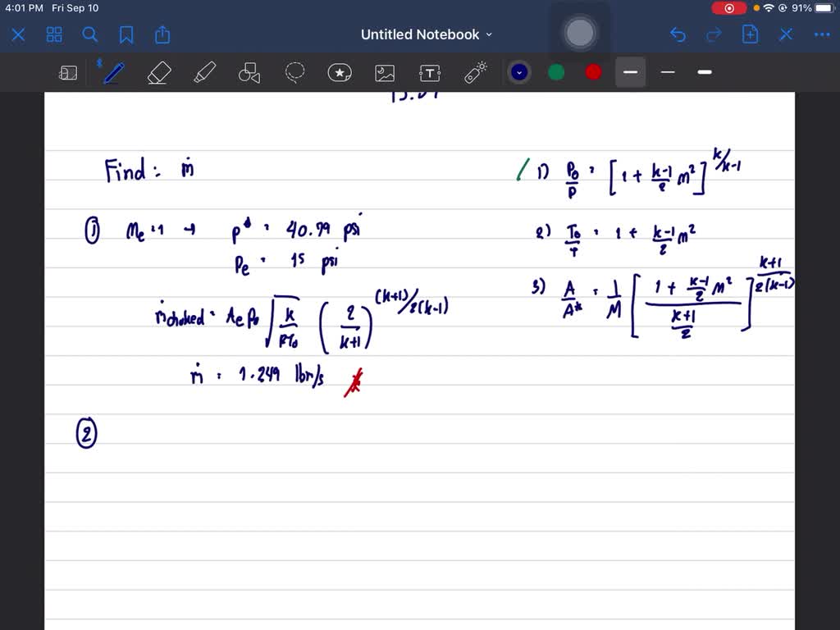This screenshot has width=840, height=630.
Task: Open the page thumbnails grid view
Action: pos(54,34)
